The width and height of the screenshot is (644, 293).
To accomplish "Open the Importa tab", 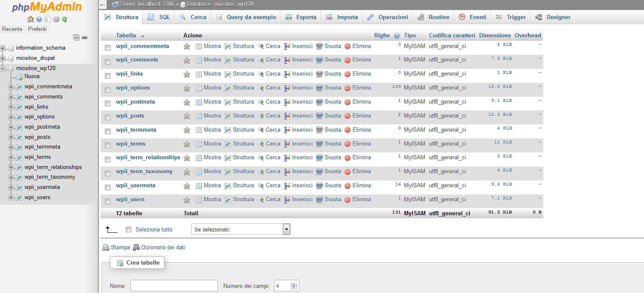I will click(x=342, y=17).
